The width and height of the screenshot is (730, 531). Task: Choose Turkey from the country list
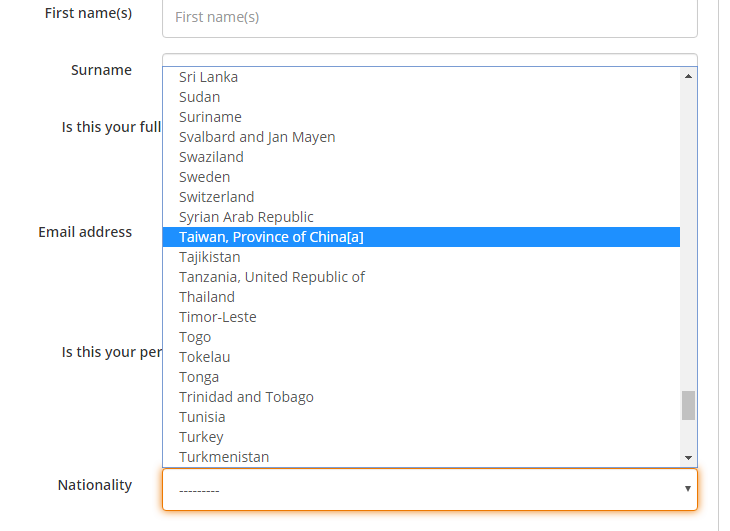click(201, 437)
